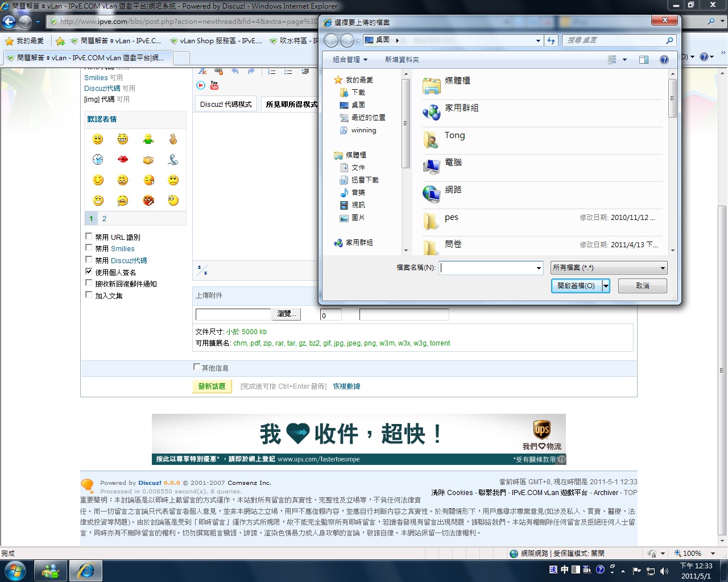Click the media player insert icon
Viewport: 728px width, 582px height.
point(201,85)
